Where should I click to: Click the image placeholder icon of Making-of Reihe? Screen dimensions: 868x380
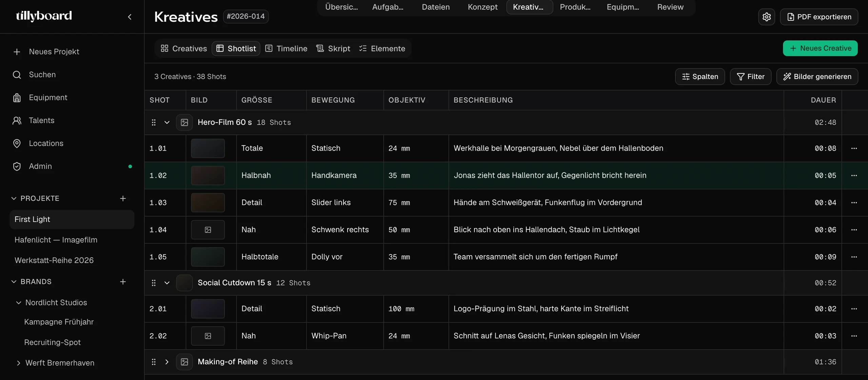[184, 362]
